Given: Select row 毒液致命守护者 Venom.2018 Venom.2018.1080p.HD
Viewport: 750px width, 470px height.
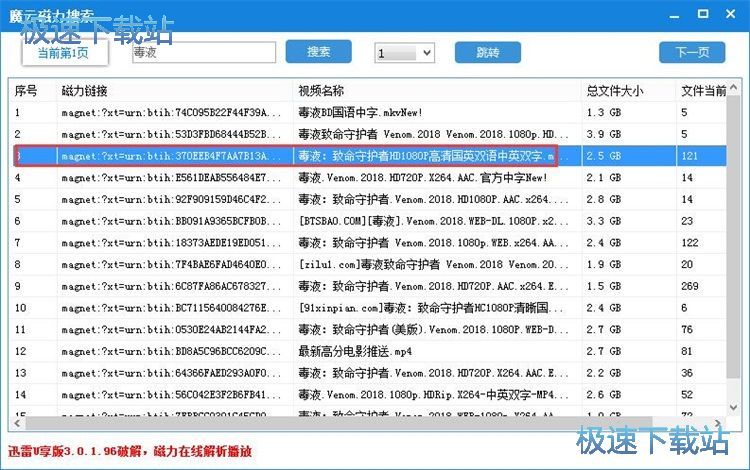Looking at the screenshot, I should pyautogui.click(x=433, y=134).
